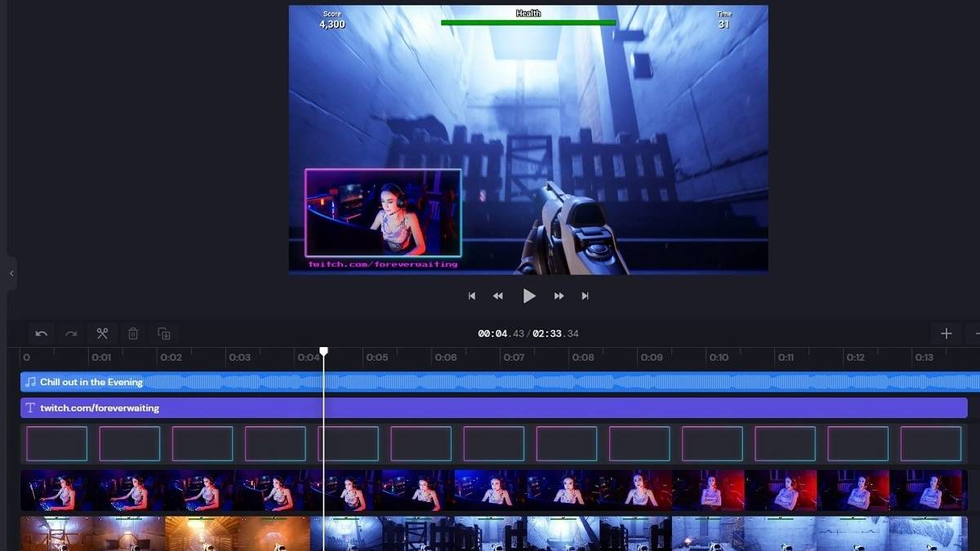Select the Undo icon in the timeline toolbar
The image size is (980, 551).
[40, 333]
